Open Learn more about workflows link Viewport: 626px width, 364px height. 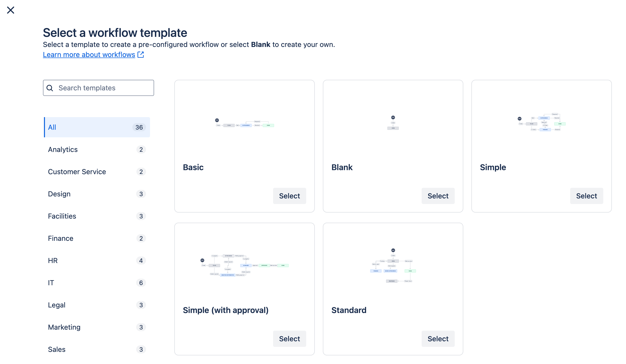[89, 55]
